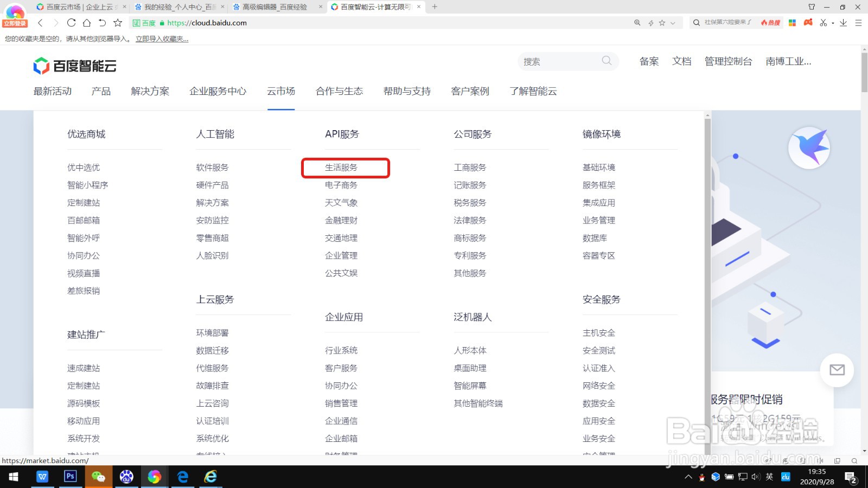Screen dimensions: 868x488
Task: Open the 备案 link
Action: (649, 61)
